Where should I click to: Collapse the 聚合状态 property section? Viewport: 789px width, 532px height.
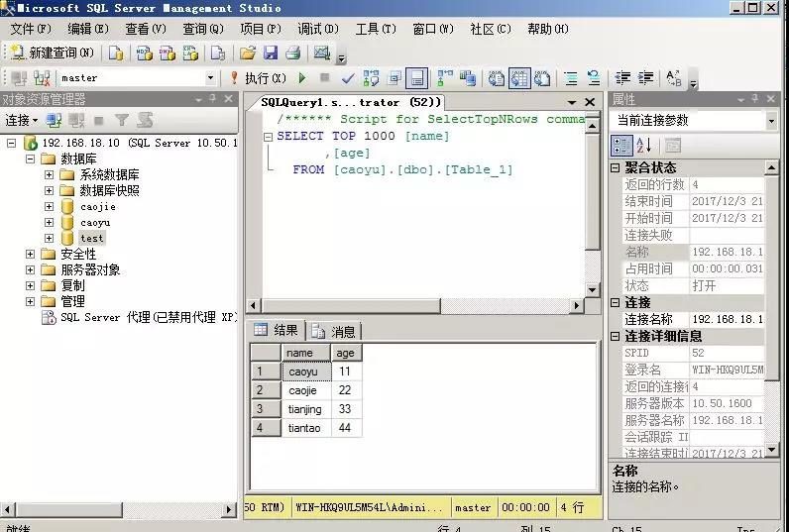pyautogui.click(x=616, y=167)
